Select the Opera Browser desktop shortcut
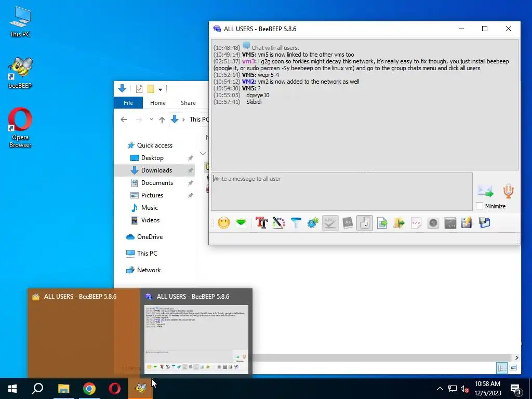532x399 pixels. [20, 128]
